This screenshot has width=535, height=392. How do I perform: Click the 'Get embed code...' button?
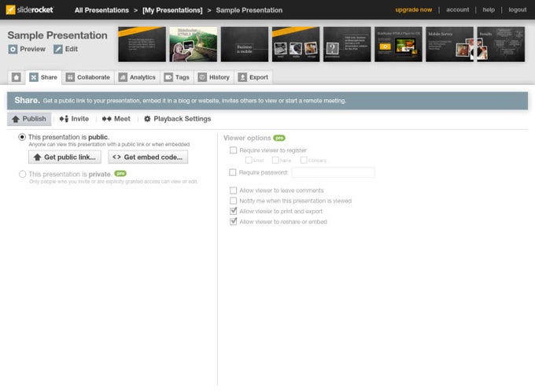coord(148,157)
